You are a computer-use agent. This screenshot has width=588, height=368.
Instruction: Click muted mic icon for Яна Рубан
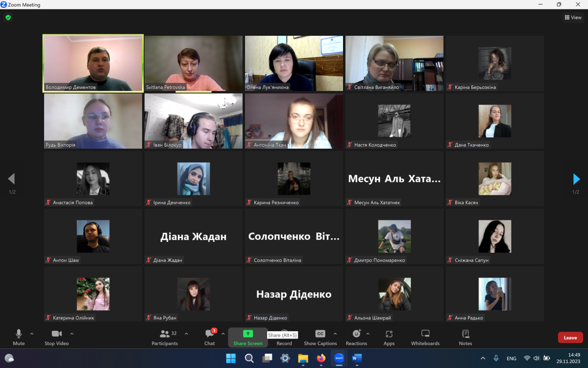pyautogui.click(x=149, y=318)
